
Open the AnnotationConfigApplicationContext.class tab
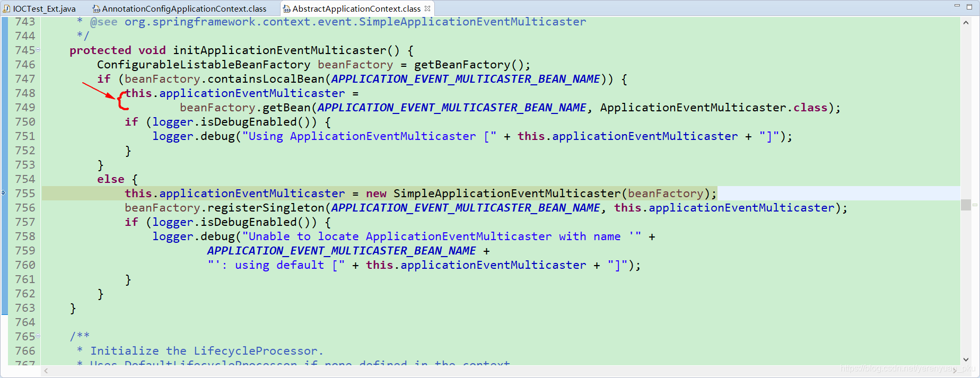click(184, 8)
